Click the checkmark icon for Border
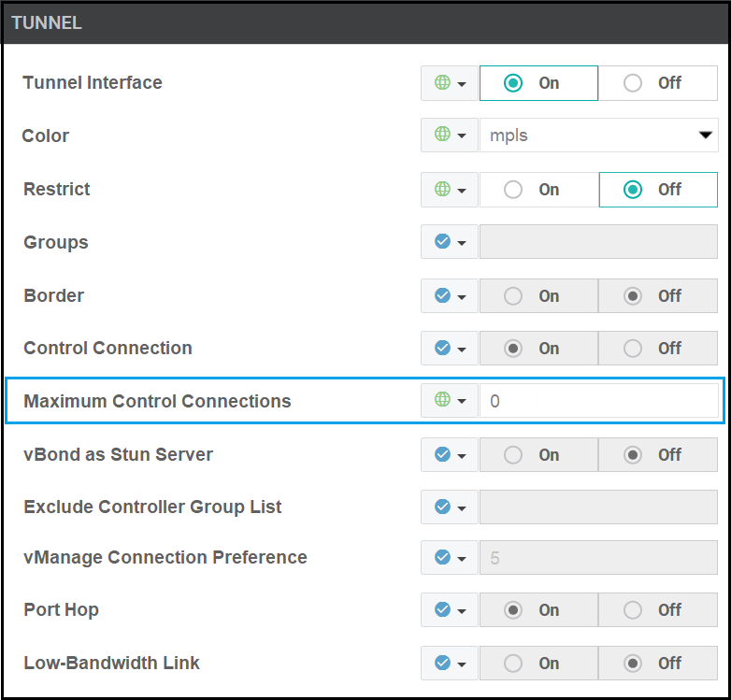This screenshot has width=731, height=700. point(443,295)
